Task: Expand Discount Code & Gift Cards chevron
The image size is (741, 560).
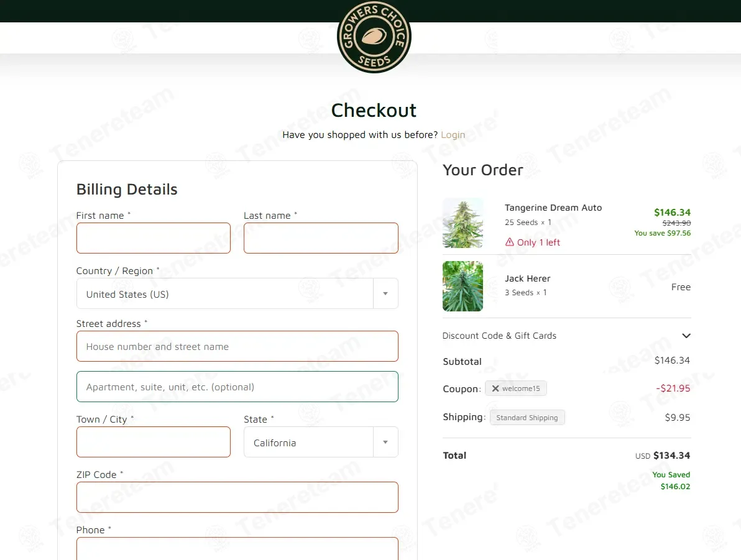Action: (686, 336)
